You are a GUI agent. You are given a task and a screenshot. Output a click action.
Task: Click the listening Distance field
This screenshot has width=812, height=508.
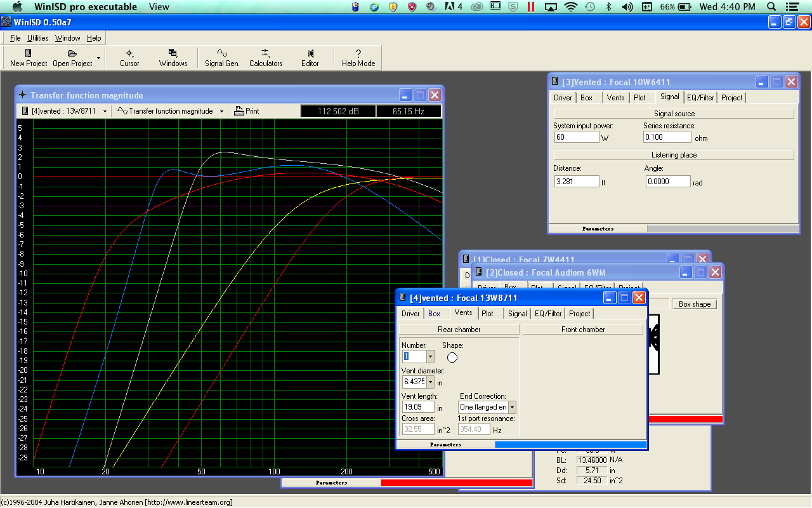[x=576, y=182]
